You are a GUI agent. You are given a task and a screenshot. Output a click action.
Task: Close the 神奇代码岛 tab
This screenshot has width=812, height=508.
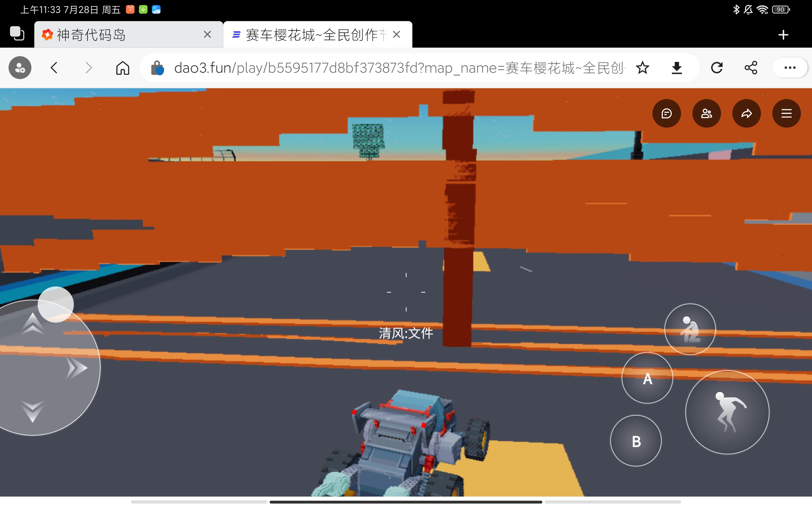(x=207, y=34)
